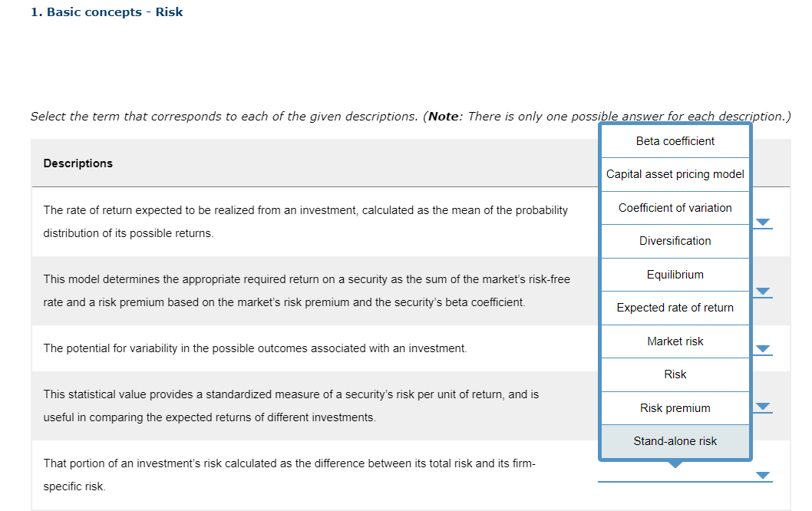Viewport: 812px width, 511px height.
Task: Click the upward triangle at dropdown list bottom
Action: [675, 463]
